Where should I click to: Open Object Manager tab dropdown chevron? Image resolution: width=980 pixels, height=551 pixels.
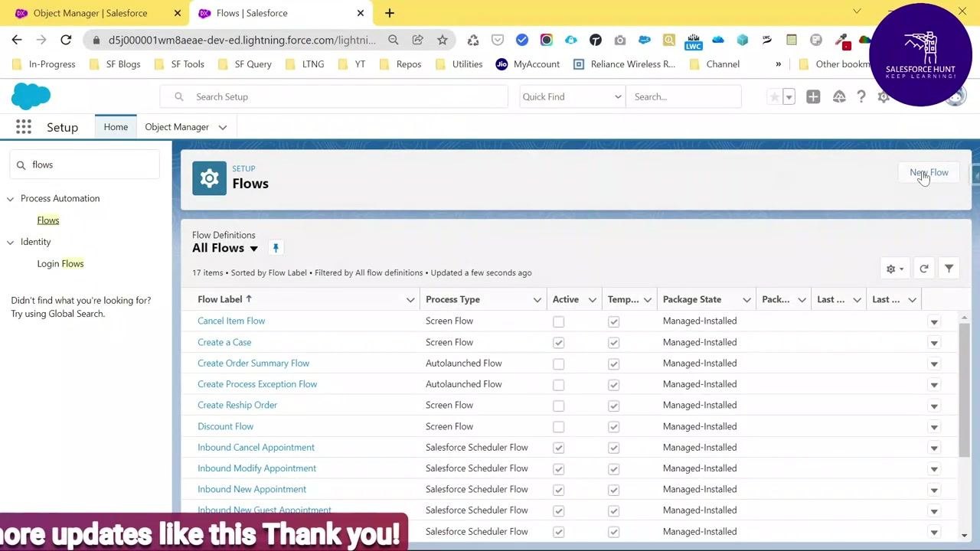tap(223, 127)
